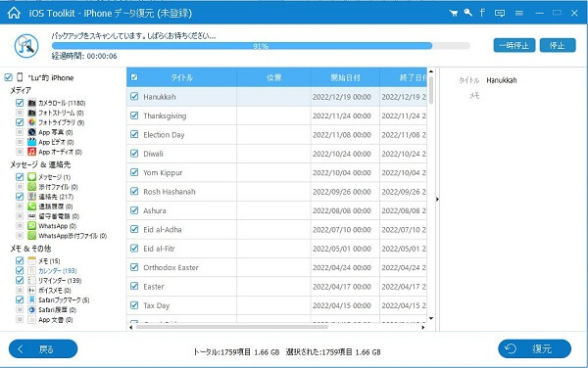Image resolution: width=588 pixels, height=368 pixels.
Task: Click the messages bubble icon
Action: tap(32, 177)
